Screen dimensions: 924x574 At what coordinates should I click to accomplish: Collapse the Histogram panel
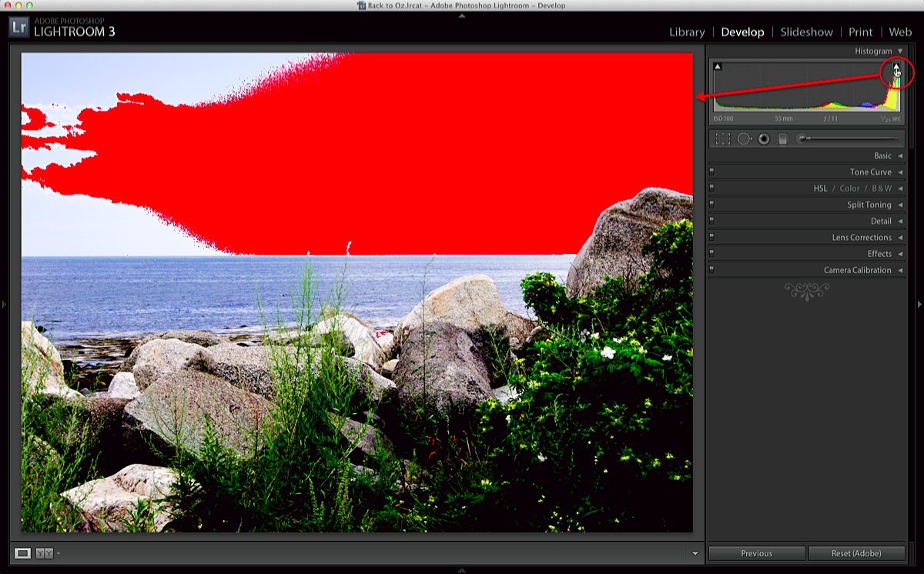(x=900, y=51)
